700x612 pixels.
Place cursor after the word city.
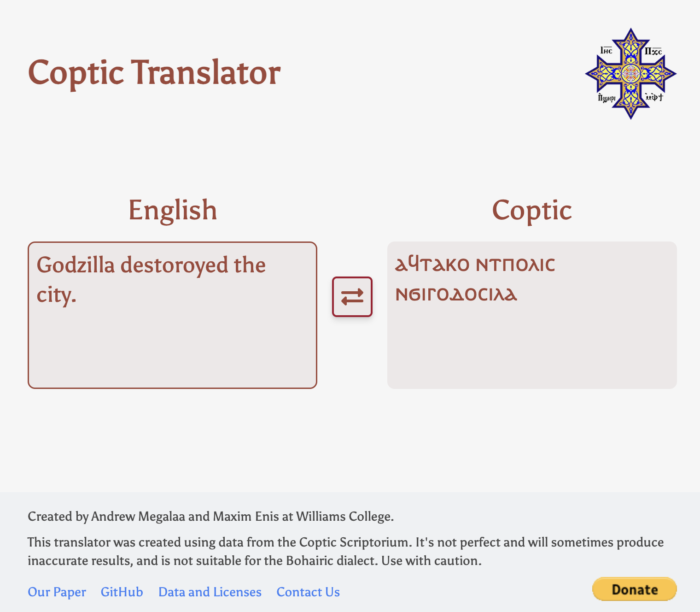76,295
